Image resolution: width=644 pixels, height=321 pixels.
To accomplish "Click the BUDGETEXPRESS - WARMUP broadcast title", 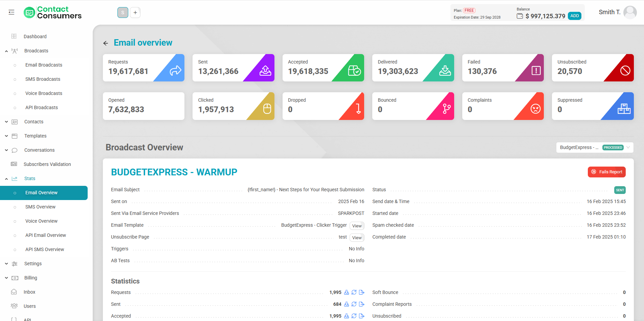I will pyautogui.click(x=174, y=172).
